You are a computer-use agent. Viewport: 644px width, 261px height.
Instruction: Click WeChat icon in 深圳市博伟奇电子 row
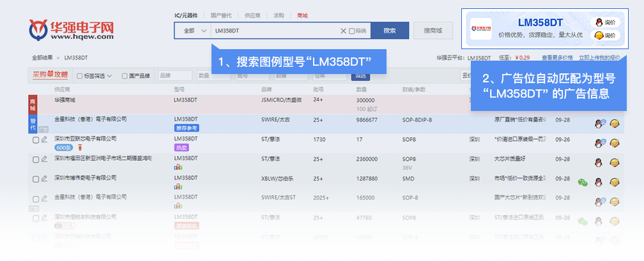[583, 182]
